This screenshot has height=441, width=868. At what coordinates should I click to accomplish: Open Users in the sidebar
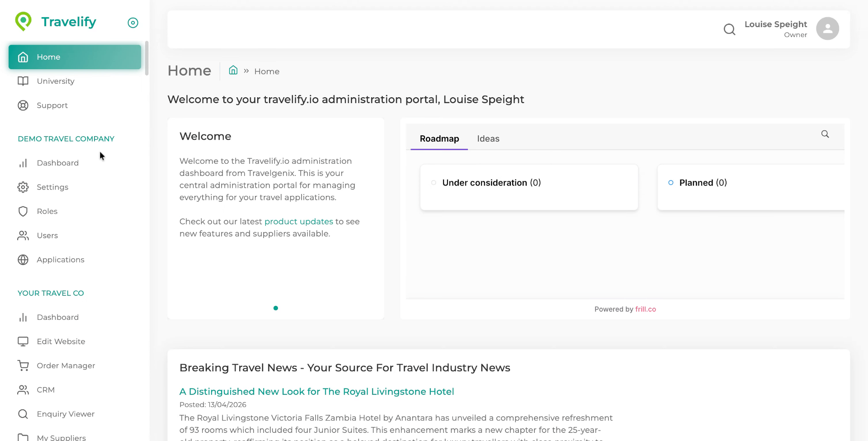tap(75, 236)
